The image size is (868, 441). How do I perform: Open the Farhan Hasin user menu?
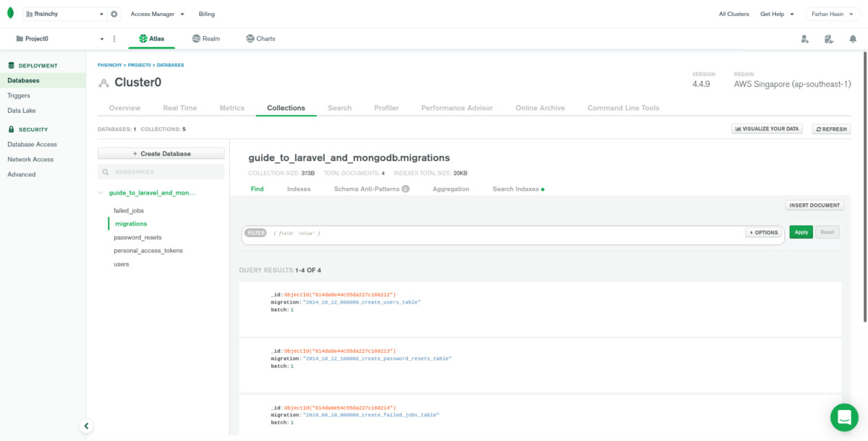tap(832, 14)
